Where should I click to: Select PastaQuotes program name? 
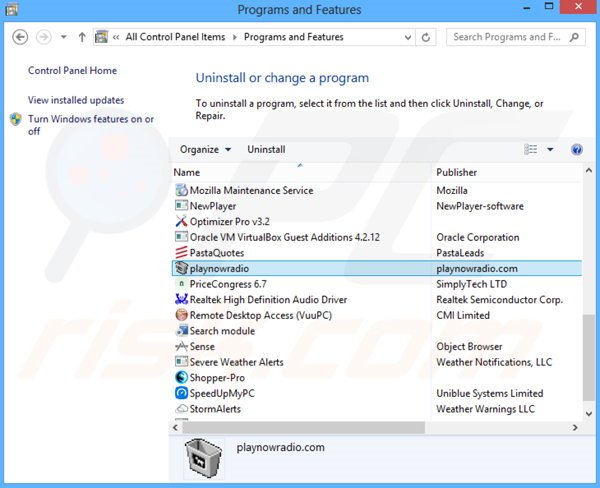217,253
